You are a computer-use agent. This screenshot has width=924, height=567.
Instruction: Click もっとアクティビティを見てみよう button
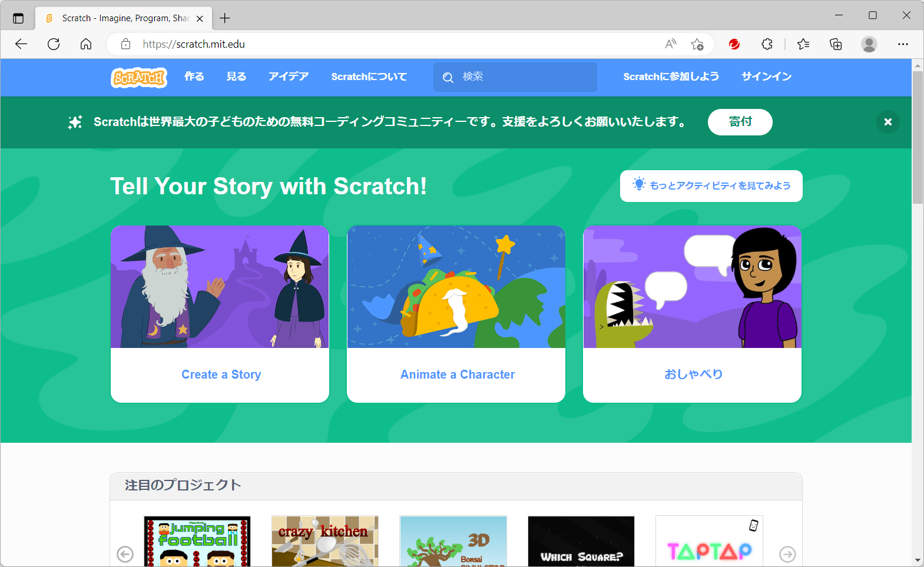click(x=711, y=186)
